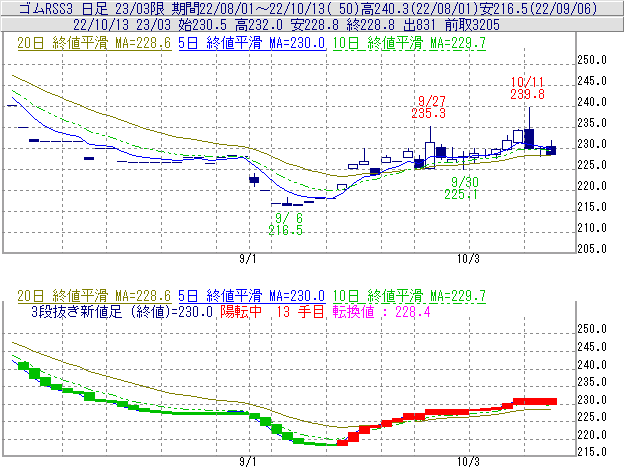Image resolution: width=624 pixels, height=475 pixels.
Task: Click the red 9/27 235.3 high annotation
Action: (x=429, y=107)
